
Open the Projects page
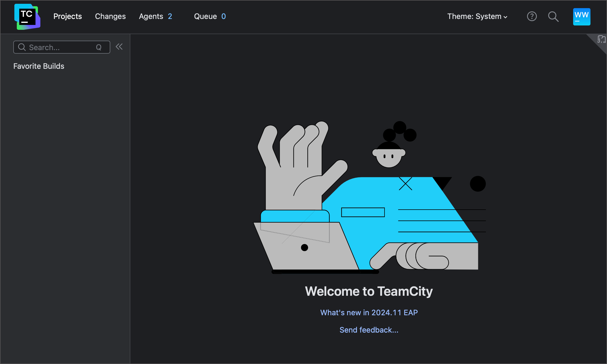pyautogui.click(x=67, y=16)
